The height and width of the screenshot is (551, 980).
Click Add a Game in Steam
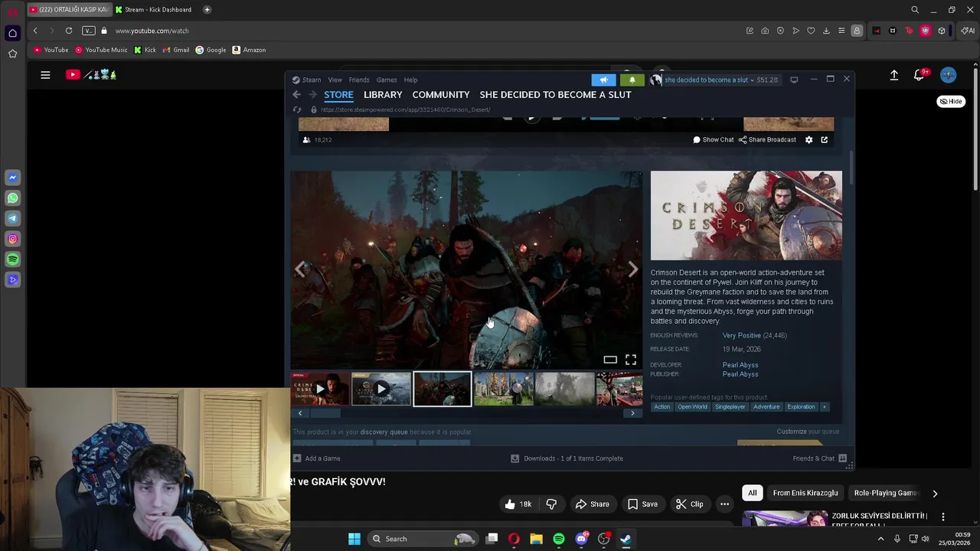tap(316, 458)
